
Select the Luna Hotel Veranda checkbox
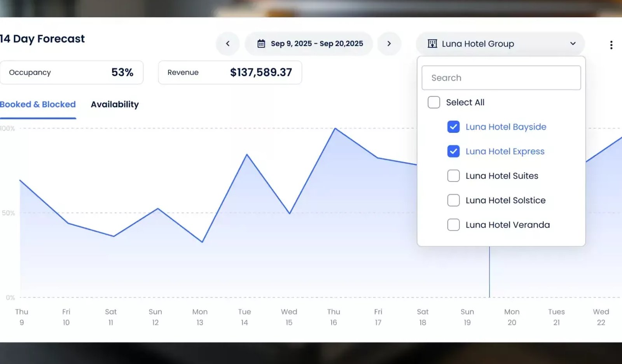tap(453, 225)
